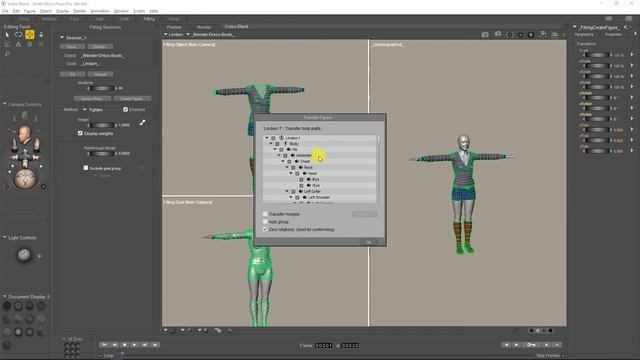Adjust the Iterations dial slider
The image size is (640, 360).
[x=101, y=88]
